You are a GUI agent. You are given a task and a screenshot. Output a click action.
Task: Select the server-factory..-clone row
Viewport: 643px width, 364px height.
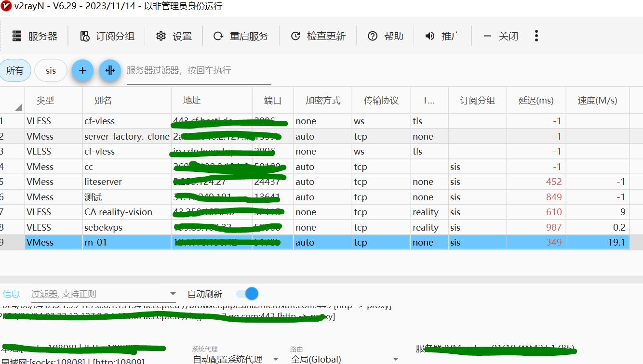315,136
